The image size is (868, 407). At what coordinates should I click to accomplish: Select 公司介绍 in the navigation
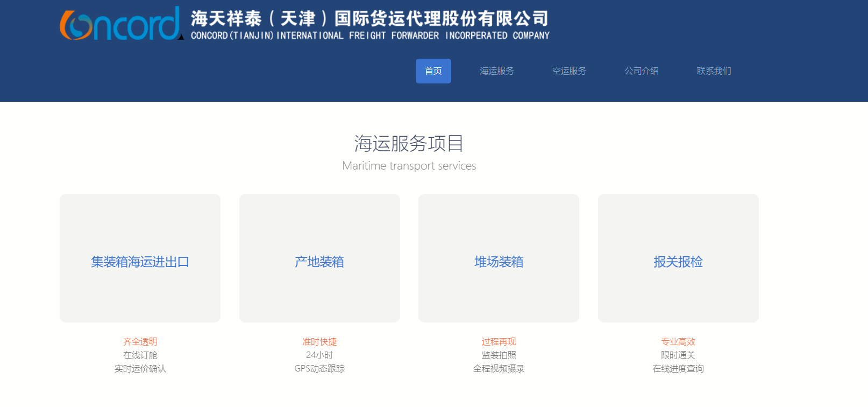(642, 71)
